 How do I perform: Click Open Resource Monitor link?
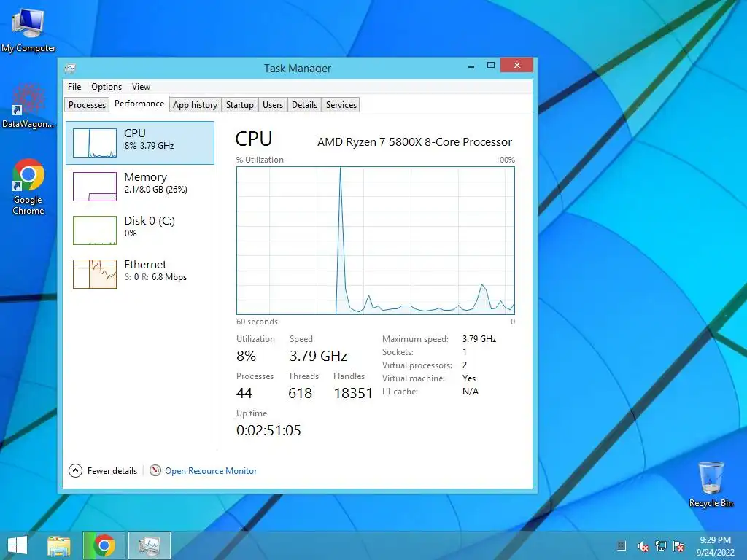211,471
